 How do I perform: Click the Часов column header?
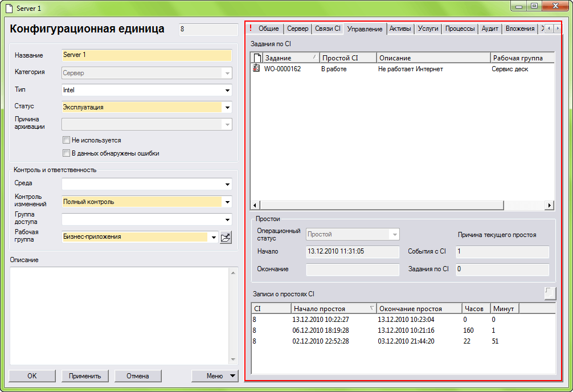(476, 309)
